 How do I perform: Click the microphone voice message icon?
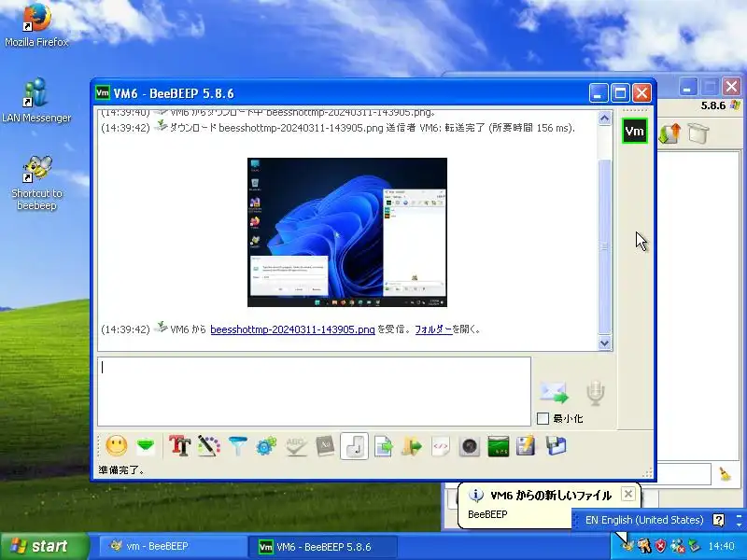tap(596, 392)
